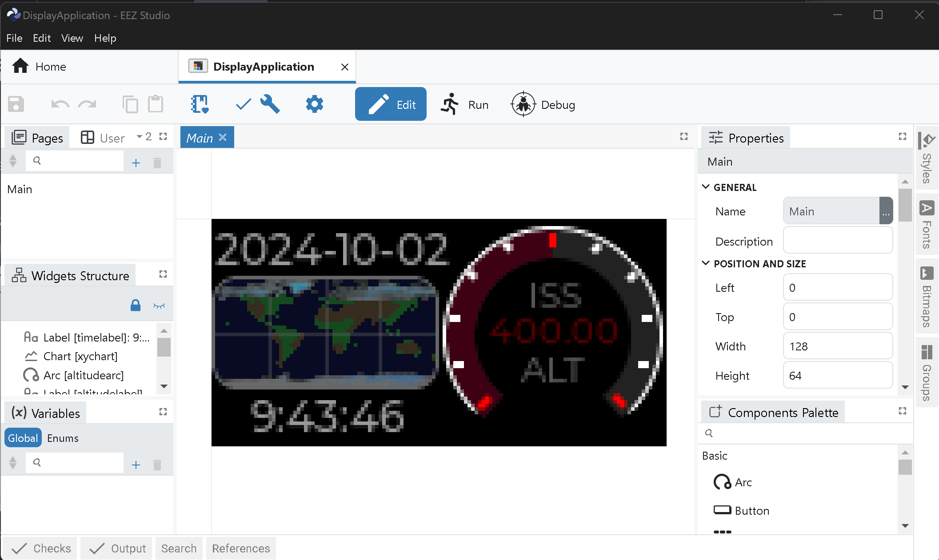
Task: Collapse the GENERAL properties section
Action: pyautogui.click(x=706, y=187)
